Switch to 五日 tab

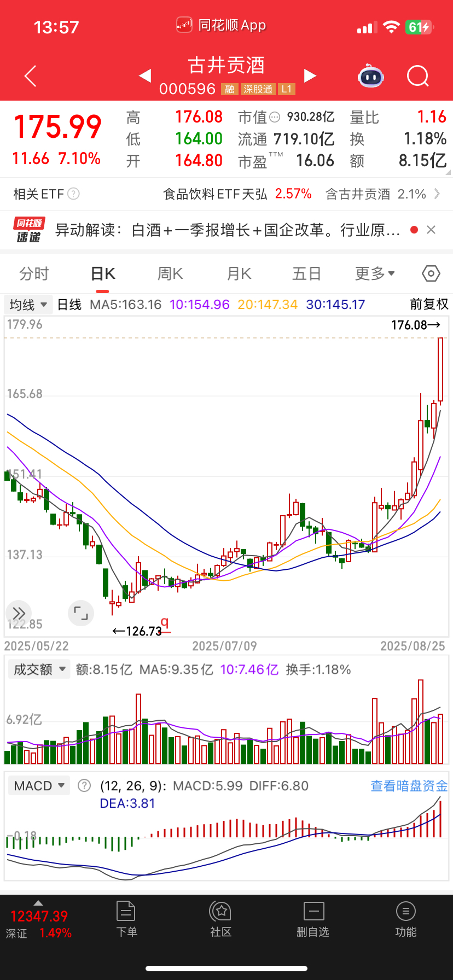(306, 273)
